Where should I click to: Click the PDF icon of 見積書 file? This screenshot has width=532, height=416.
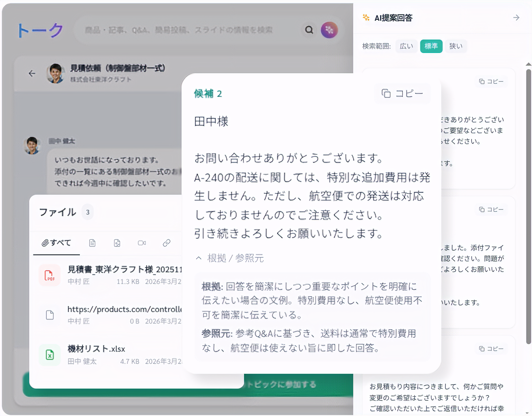tap(49, 275)
